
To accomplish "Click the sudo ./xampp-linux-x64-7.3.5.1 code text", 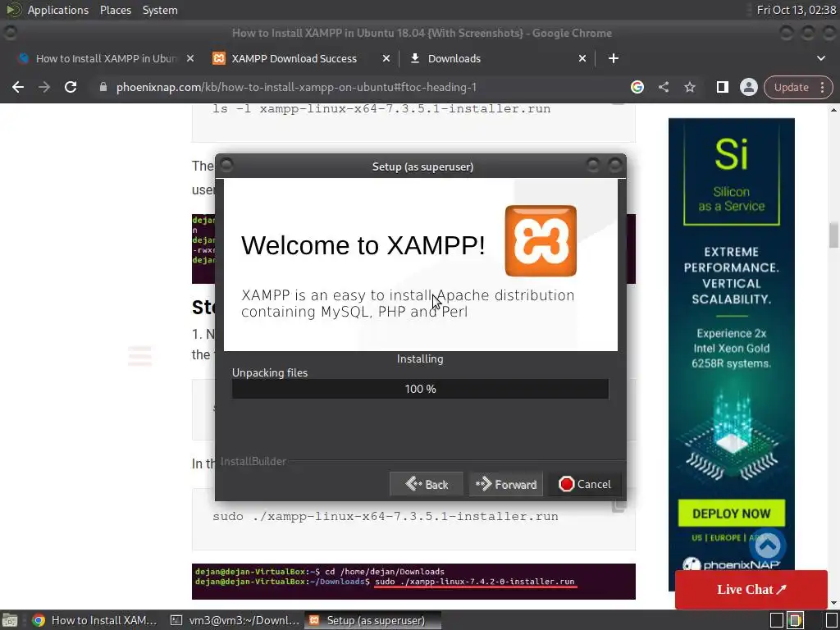I will [386, 517].
